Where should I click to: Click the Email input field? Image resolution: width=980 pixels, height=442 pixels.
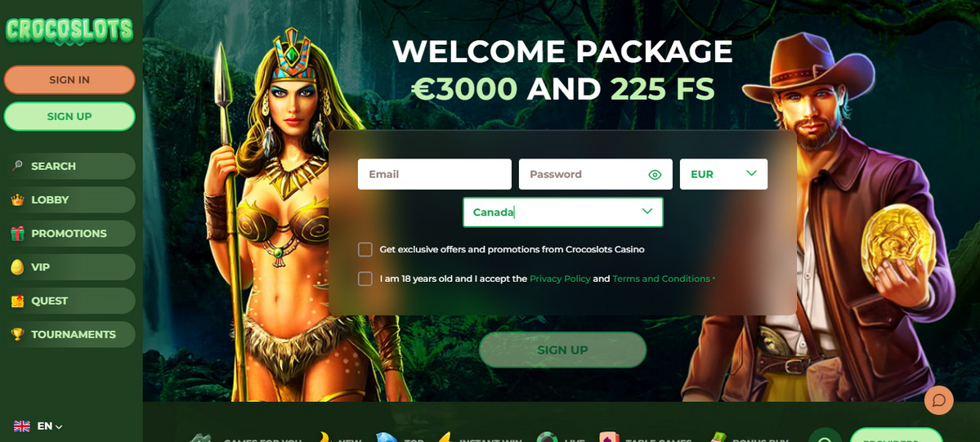pyautogui.click(x=434, y=174)
